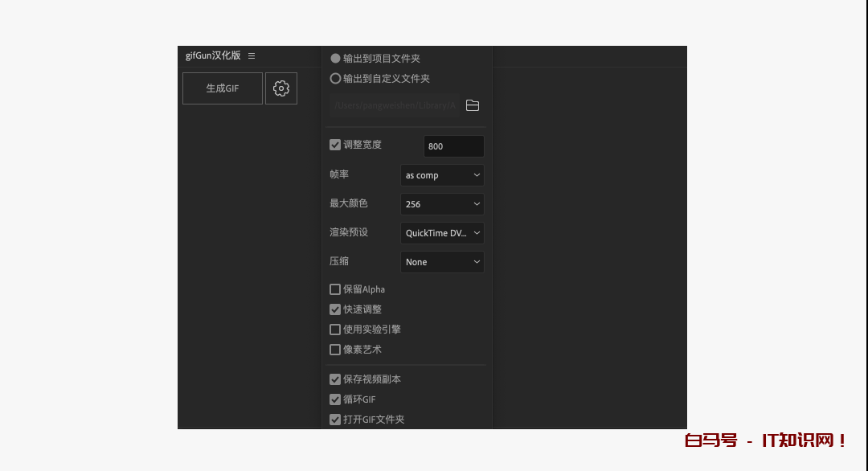The height and width of the screenshot is (471, 868).
Task: Check the 像素艺术 option
Action: point(334,349)
